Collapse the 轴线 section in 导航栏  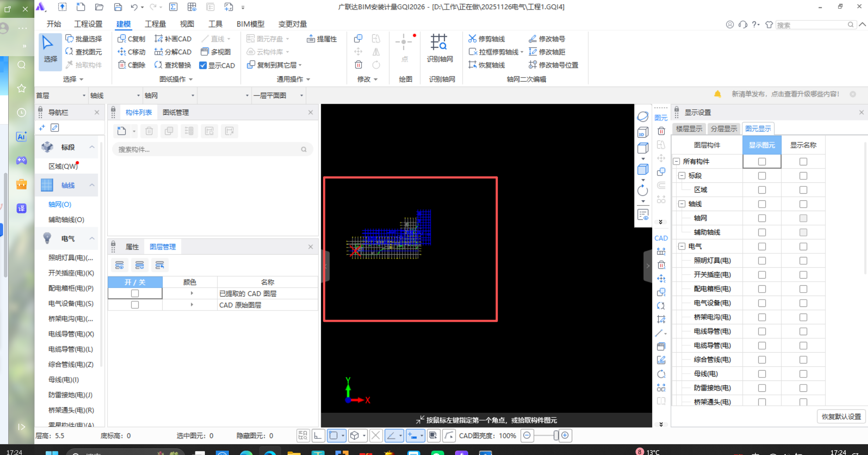(x=92, y=185)
